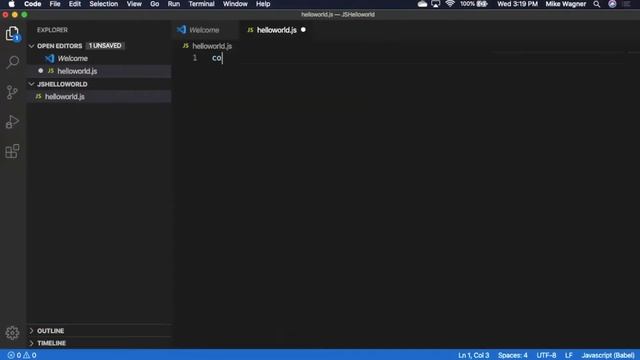The width and height of the screenshot is (640, 360).
Task: Click the battery status indicator
Action: tap(474, 4)
